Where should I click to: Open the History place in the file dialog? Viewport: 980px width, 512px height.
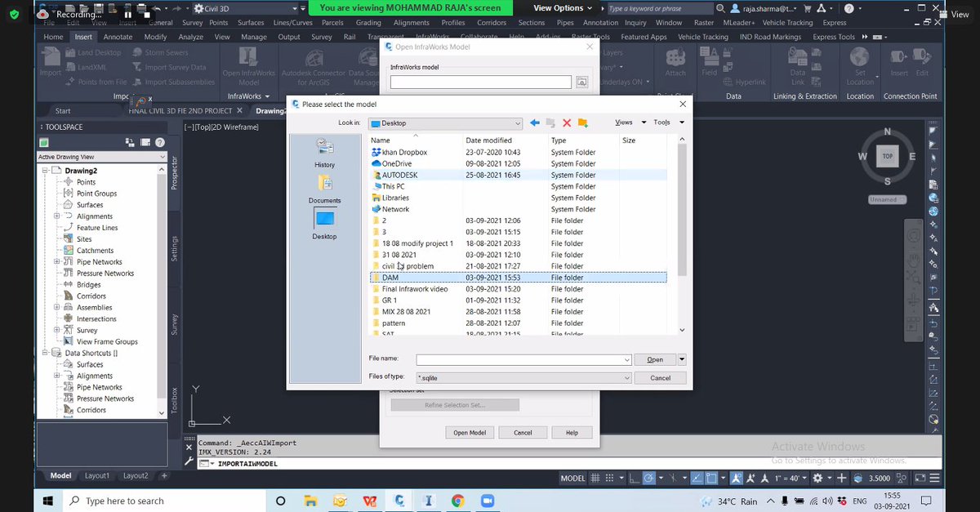324,153
